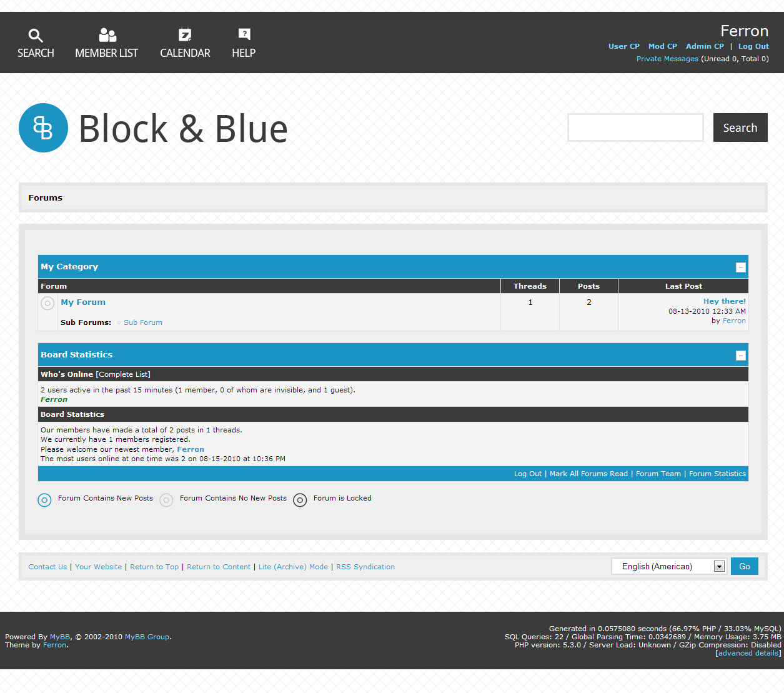Go to User CP
This screenshot has width=784, height=693.
[x=623, y=46]
